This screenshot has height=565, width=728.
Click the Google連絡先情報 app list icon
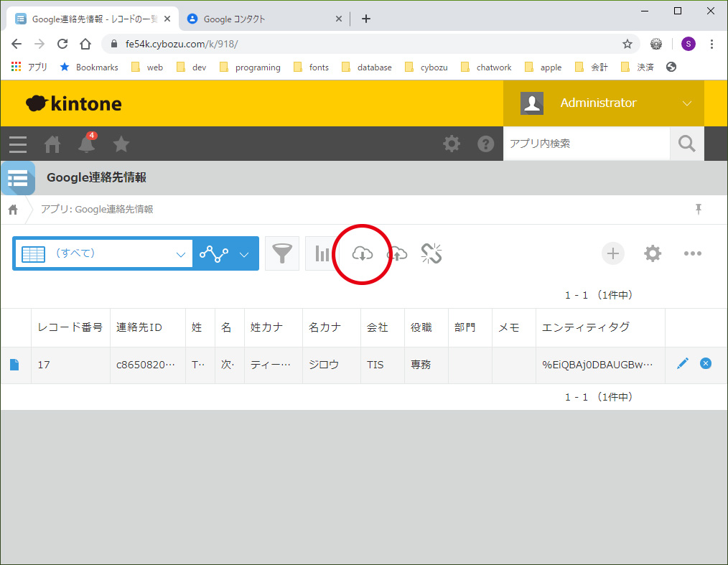[x=18, y=178]
